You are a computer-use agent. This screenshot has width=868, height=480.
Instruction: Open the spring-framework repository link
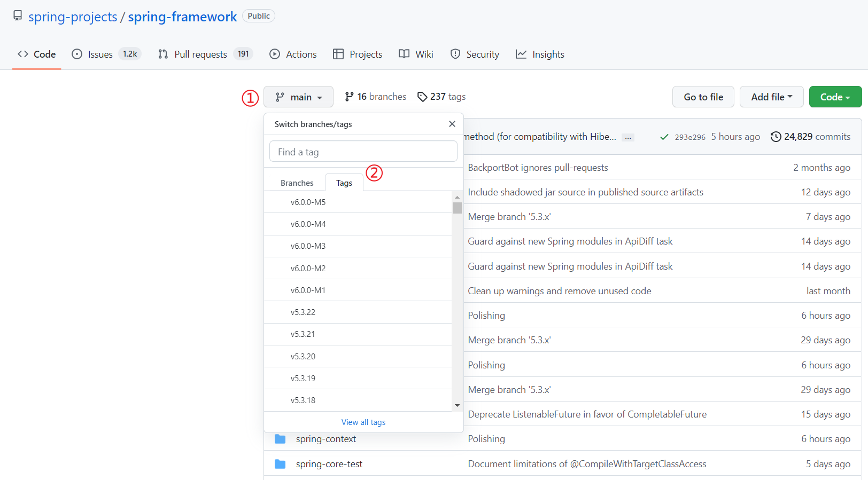(182, 17)
